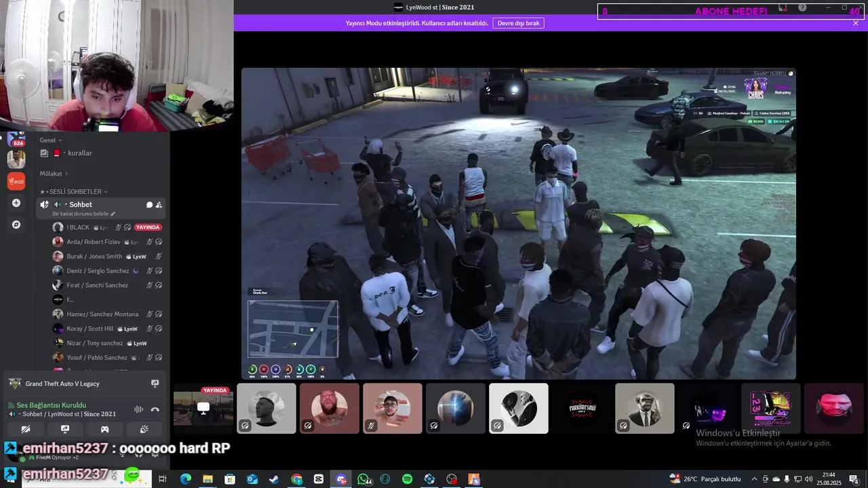Select Arda/ Robert Fiziev in voice list
868x488 pixels.
click(x=107, y=242)
